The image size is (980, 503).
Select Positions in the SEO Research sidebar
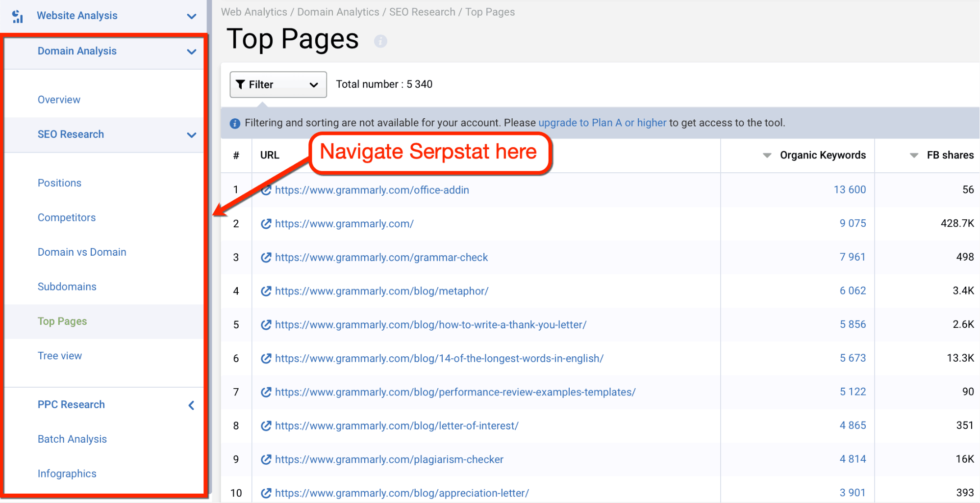click(59, 183)
